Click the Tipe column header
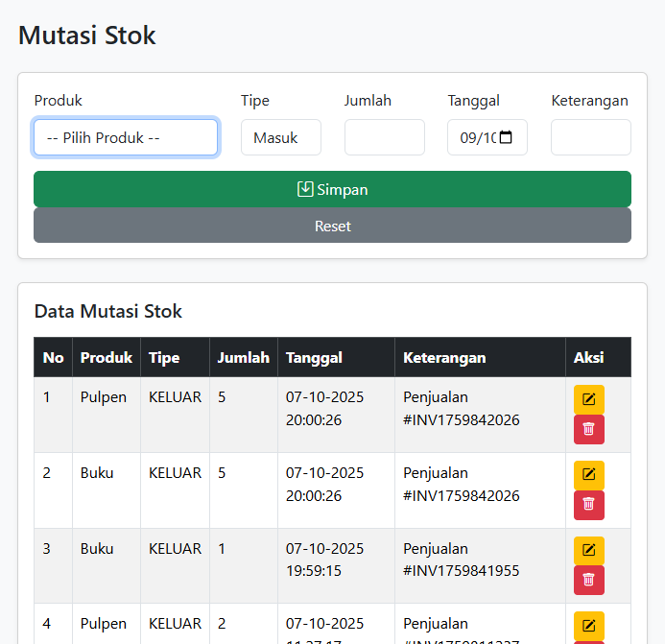This screenshot has height=644, width=665. [x=175, y=357]
